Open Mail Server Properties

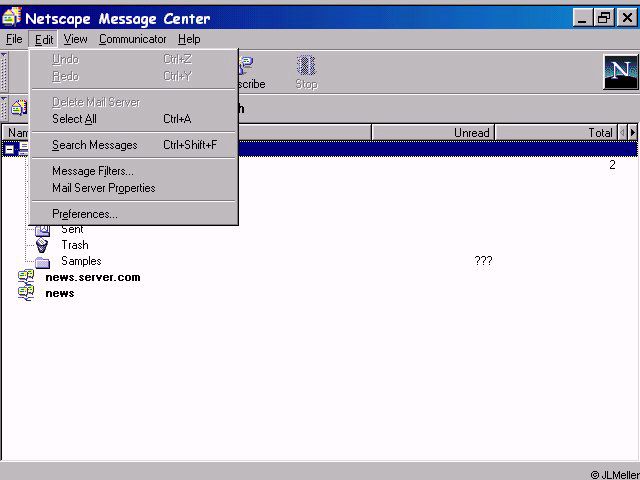pyautogui.click(x=133, y=188)
